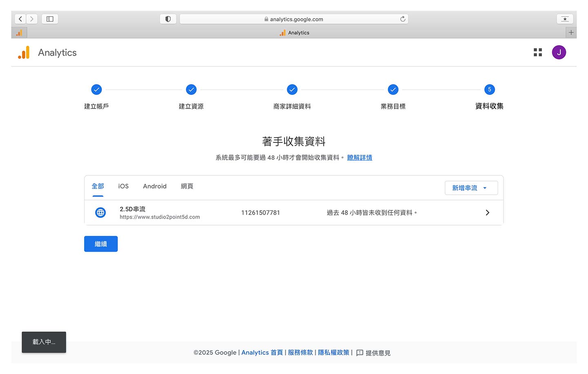This screenshot has height=374, width=588.
Task: Open a new tab with plus button
Action: tap(571, 33)
